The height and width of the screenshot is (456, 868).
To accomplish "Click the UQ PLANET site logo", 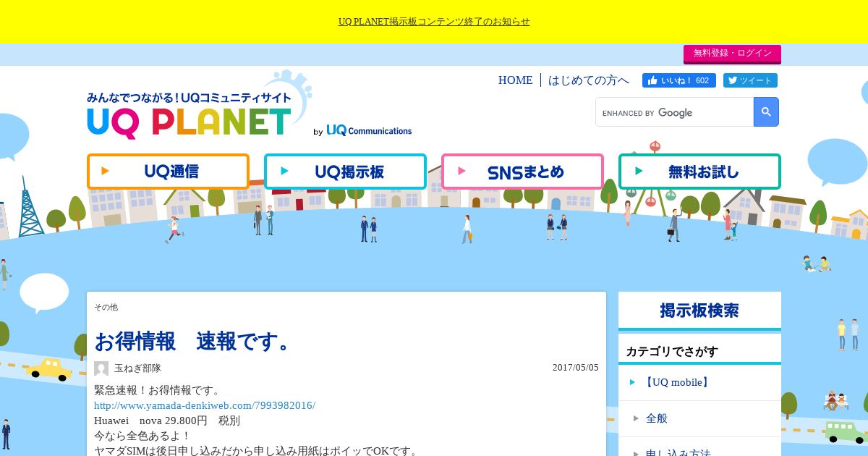I will 190,116.
